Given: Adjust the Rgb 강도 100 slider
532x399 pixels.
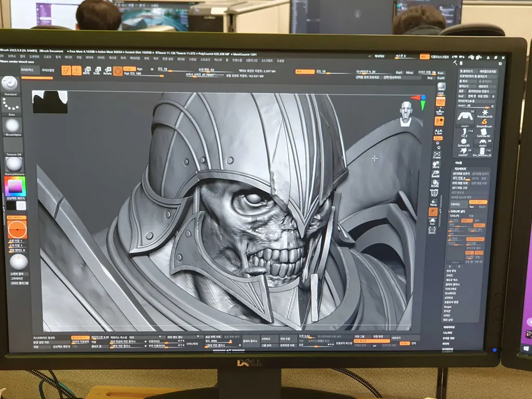Looking at the screenshot, I should pos(143,74).
